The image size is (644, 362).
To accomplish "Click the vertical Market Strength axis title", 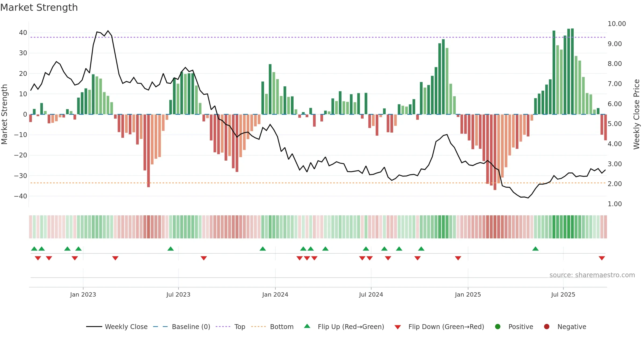I will pyautogui.click(x=4, y=114).
